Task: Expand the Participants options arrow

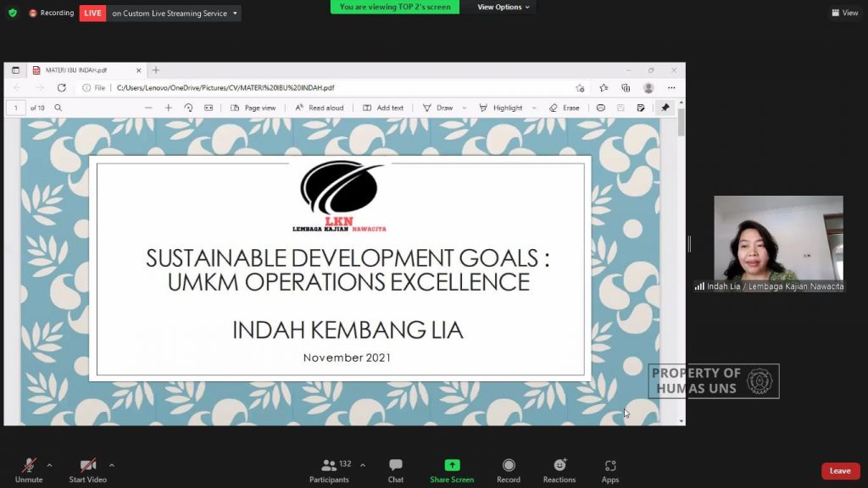Action: point(363,465)
